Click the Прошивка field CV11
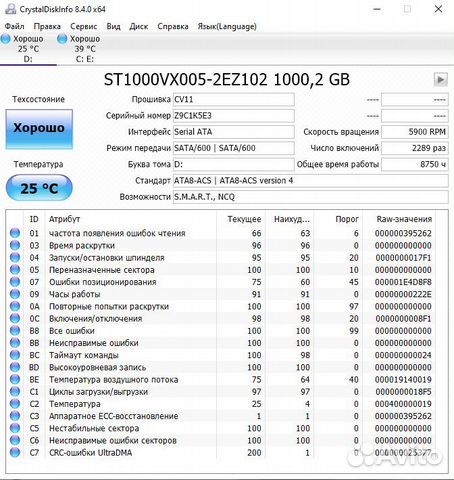 click(233, 99)
